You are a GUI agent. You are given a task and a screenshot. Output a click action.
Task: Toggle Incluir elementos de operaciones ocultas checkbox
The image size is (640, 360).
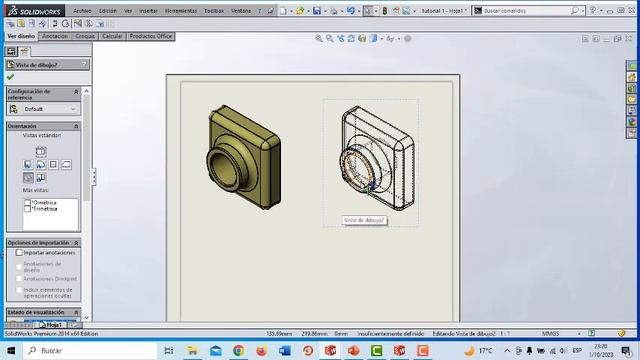tap(19, 290)
